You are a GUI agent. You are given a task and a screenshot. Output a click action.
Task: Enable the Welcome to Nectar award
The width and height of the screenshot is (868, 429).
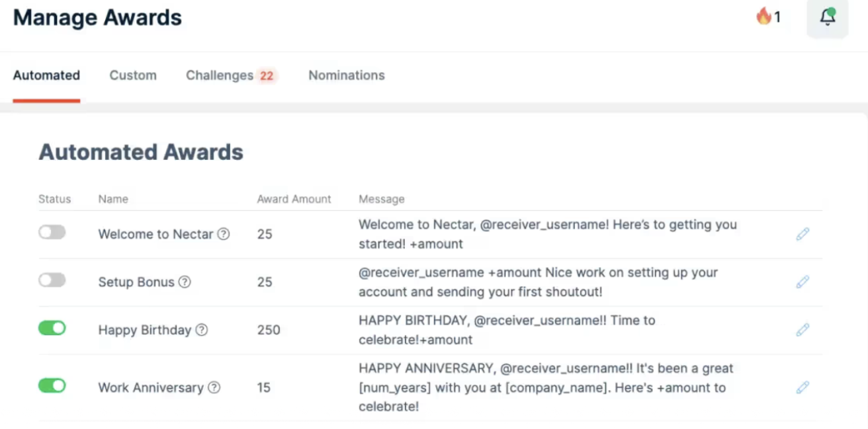coord(52,232)
